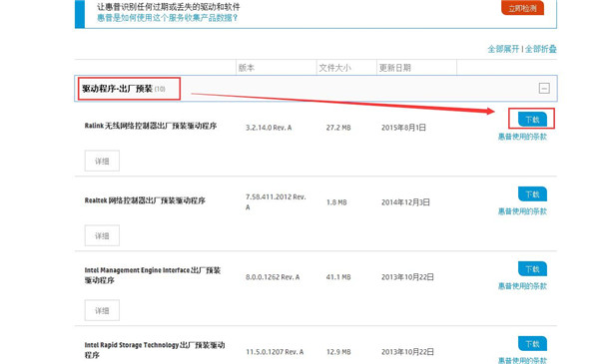Open link 惠普是如何使用这个服务收集产品数据?
Viewport: 599px width, 364px height.
(x=168, y=18)
